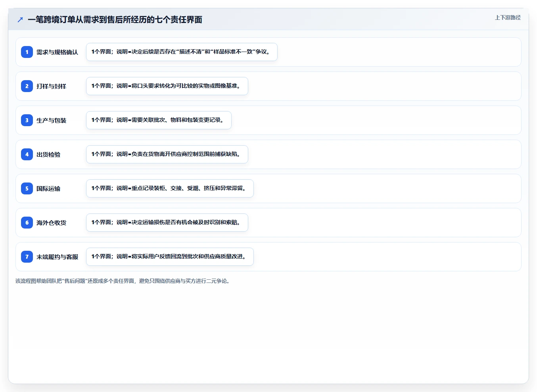Open description box about 描述不清 disputes
This screenshot has height=392, width=537.
tap(182, 52)
